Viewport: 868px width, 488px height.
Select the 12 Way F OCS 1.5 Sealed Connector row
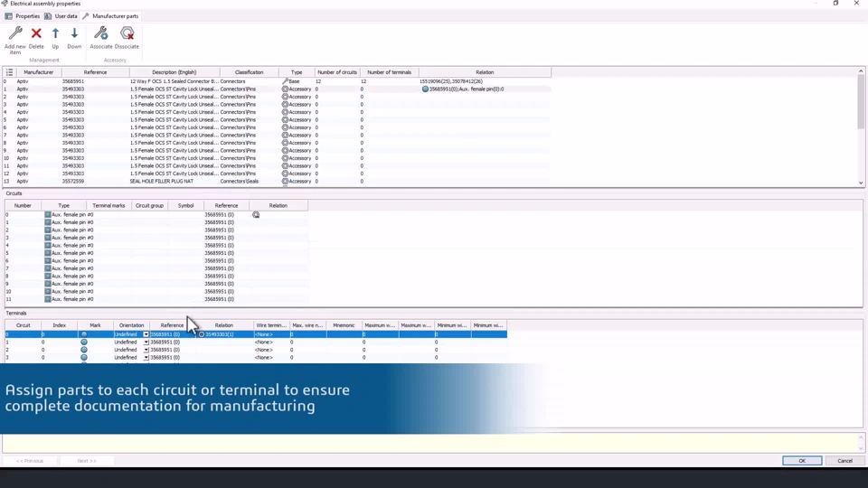pyautogui.click(x=277, y=81)
